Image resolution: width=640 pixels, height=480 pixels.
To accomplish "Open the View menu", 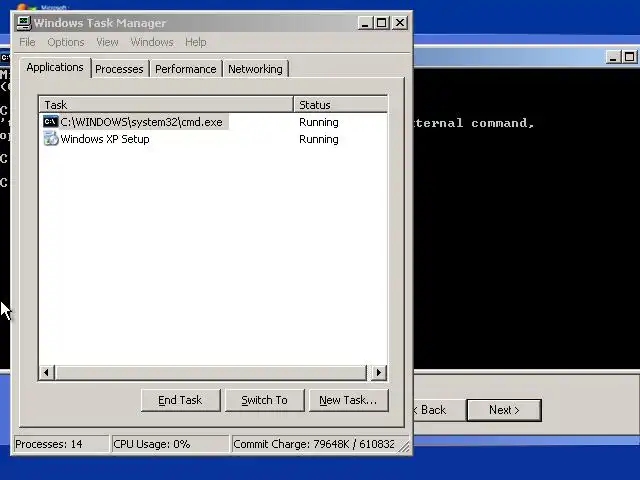I will (x=107, y=42).
